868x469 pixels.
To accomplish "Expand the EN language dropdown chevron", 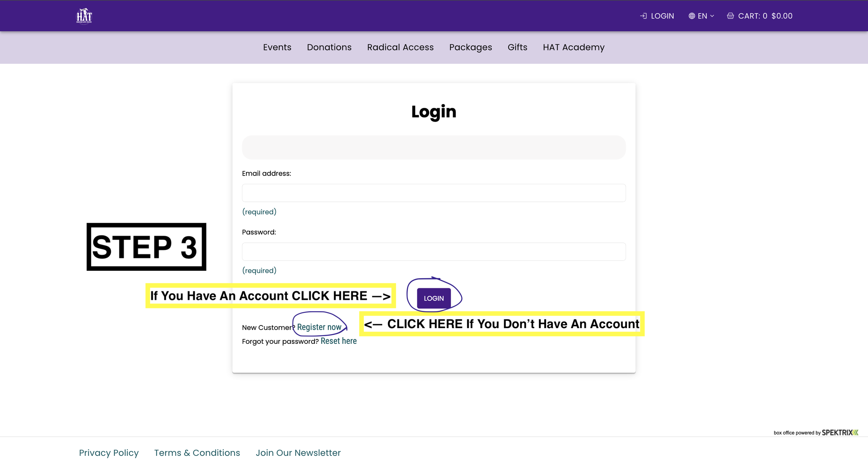I will coord(712,16).
